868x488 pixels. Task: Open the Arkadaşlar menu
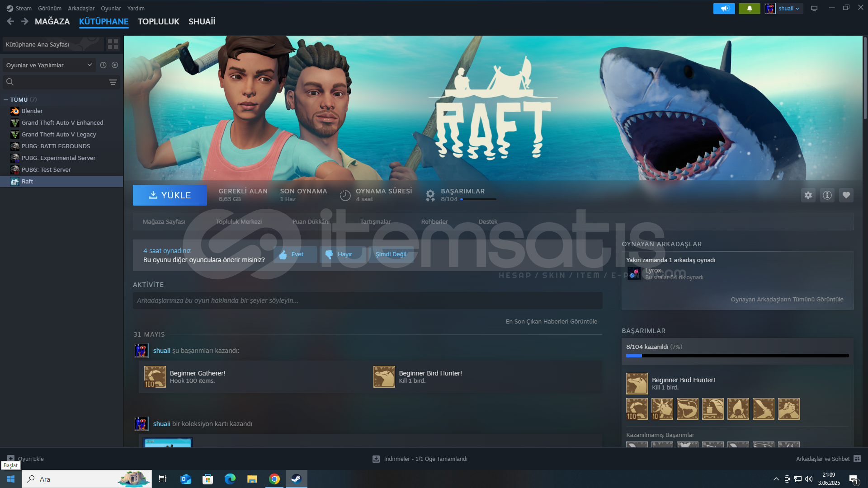tap(81, 8)
